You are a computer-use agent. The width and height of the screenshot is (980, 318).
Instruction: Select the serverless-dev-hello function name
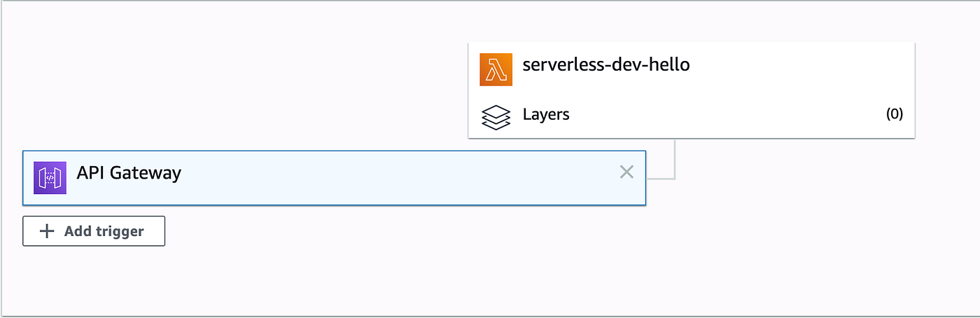coord(606,65)
